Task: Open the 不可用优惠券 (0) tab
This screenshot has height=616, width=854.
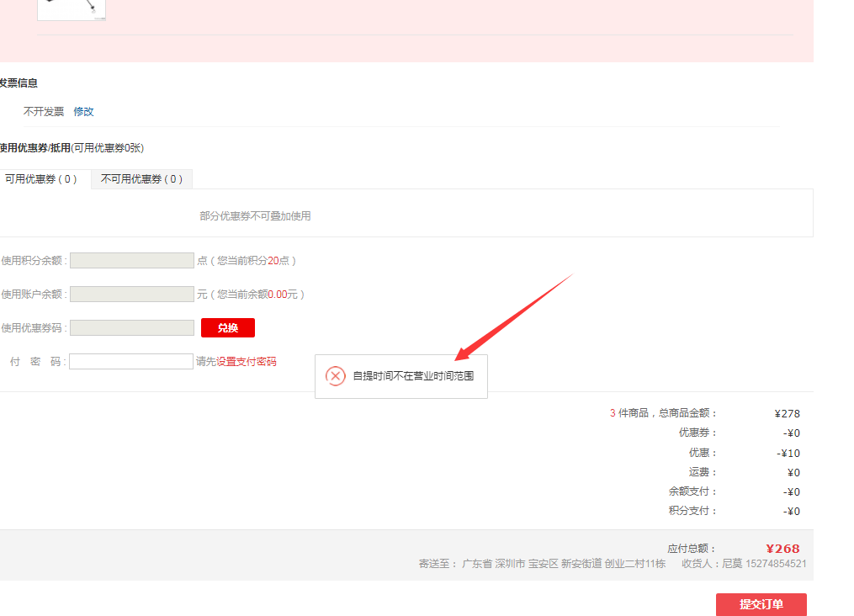Action: 141,179
